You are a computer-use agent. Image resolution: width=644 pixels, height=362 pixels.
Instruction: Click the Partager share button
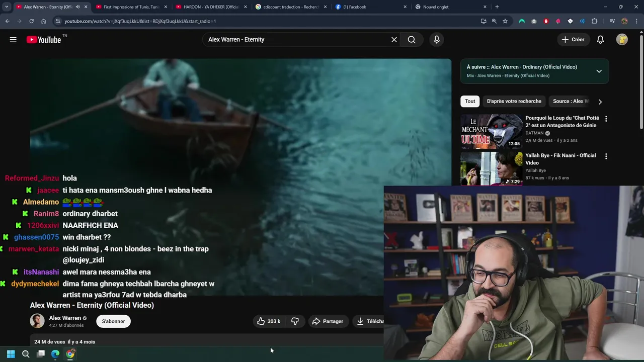[x=328, y=321]
